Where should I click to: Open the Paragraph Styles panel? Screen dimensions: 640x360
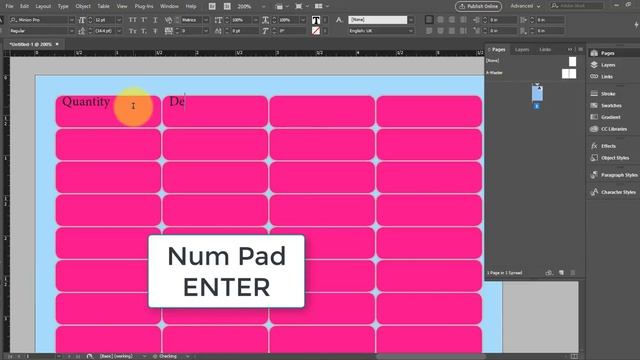pos(613,175)
